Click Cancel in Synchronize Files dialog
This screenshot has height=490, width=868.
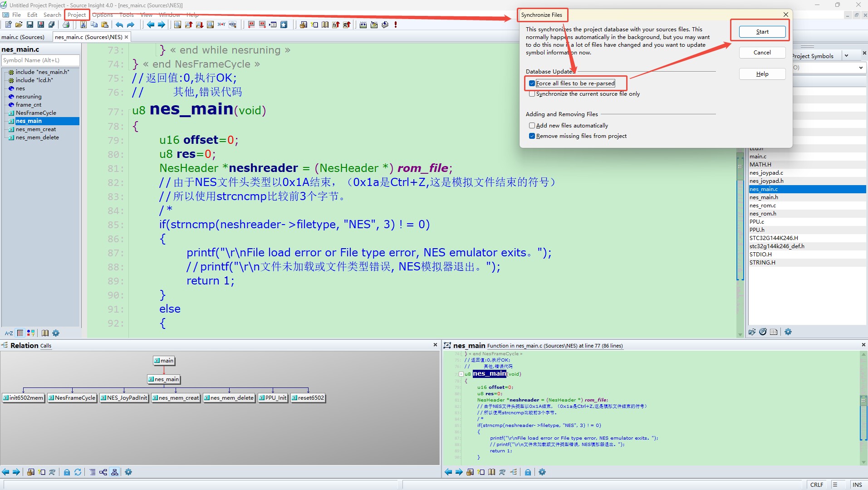coord(762,53)
